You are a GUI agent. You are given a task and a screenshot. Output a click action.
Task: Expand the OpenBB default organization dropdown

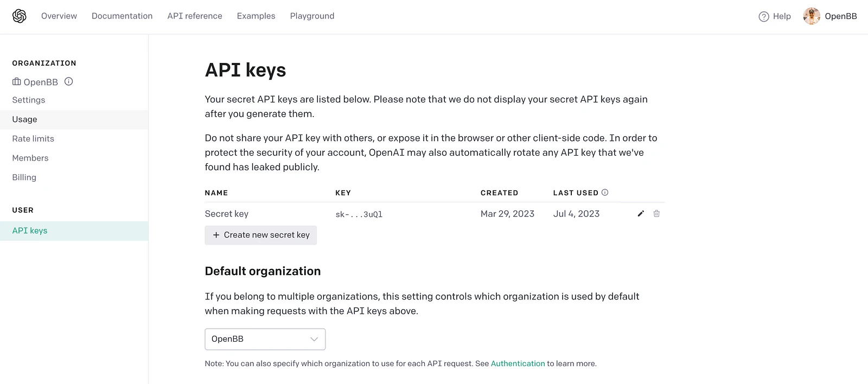coord(265,339)
